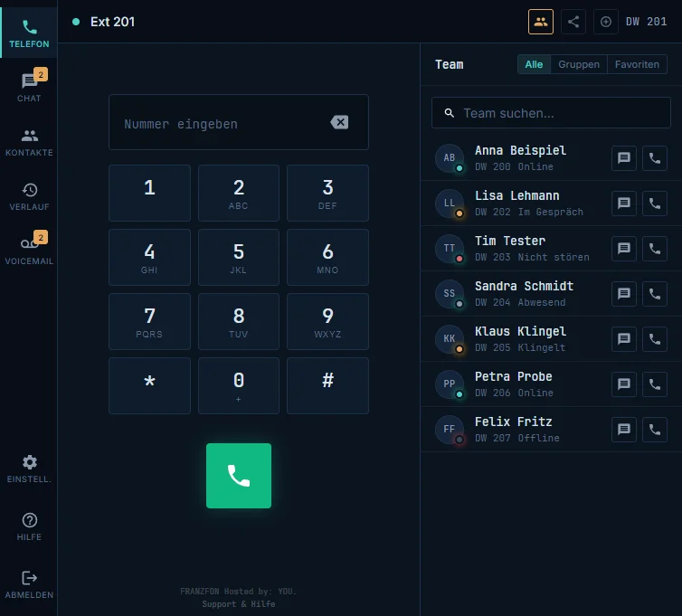Open Kontakte in the sidebar
Image resolution: width=682 pixels, height=616 pixels.
pos(29,141)
